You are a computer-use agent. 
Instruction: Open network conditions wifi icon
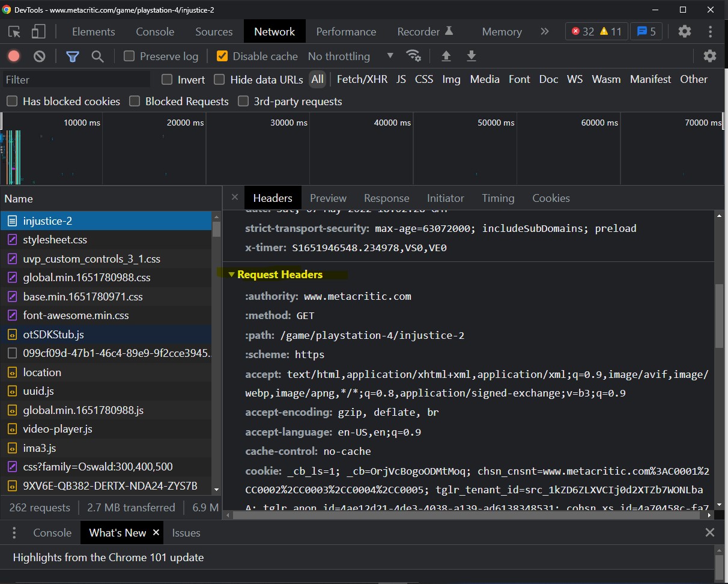[414, 56]
